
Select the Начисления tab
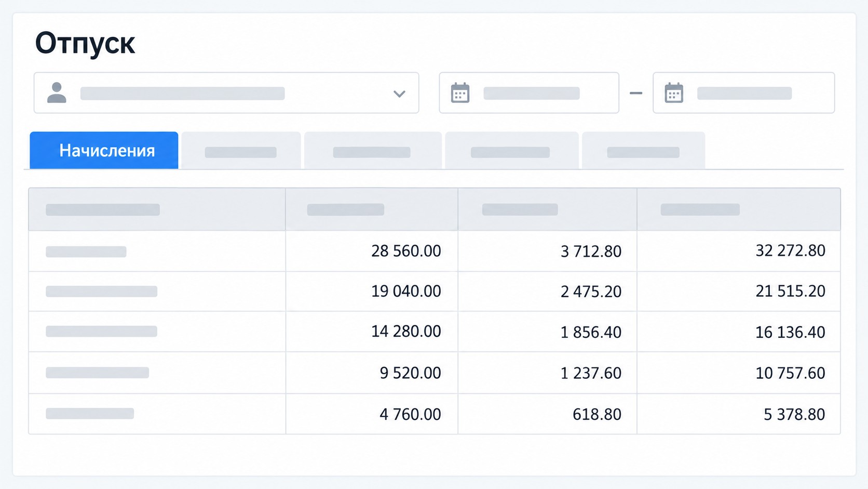pyautogui.click(x=104, y=150)
